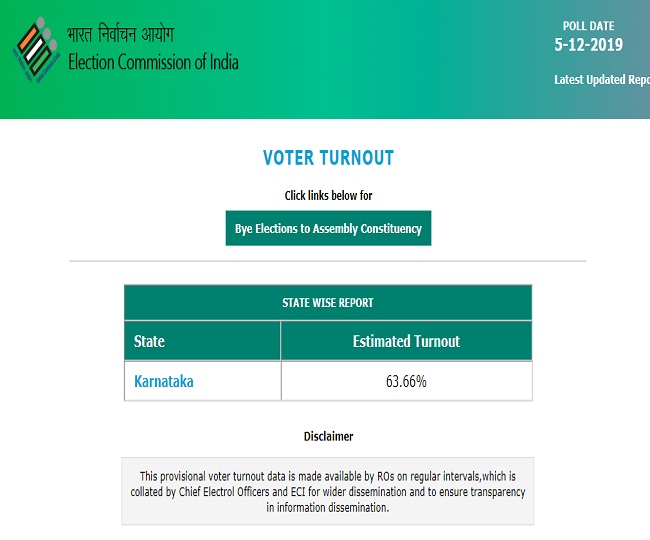The width and height of the screenshot is (650, 540).
Task: Click the Election Commission of India logo
Action: pyautogui.click(x=36, y=50)
